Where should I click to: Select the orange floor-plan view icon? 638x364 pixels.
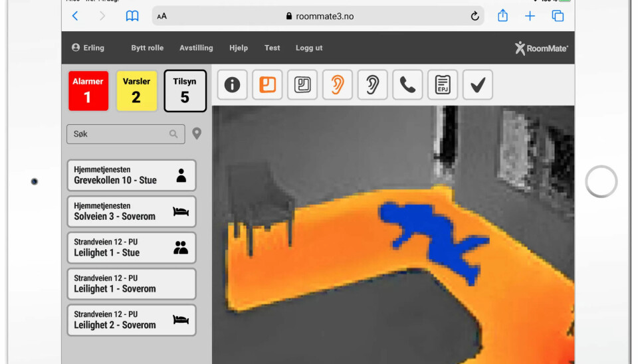pyautogui.click(x=267, y=85)
